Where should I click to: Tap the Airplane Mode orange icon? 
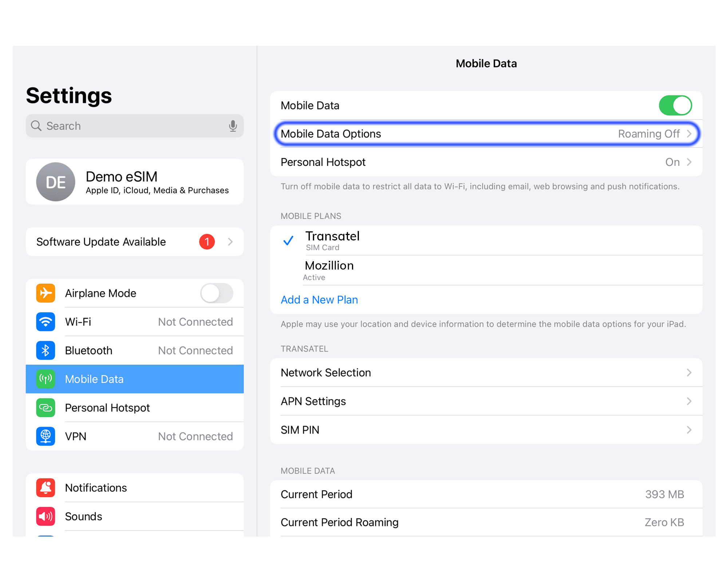(x=45, y=293)
